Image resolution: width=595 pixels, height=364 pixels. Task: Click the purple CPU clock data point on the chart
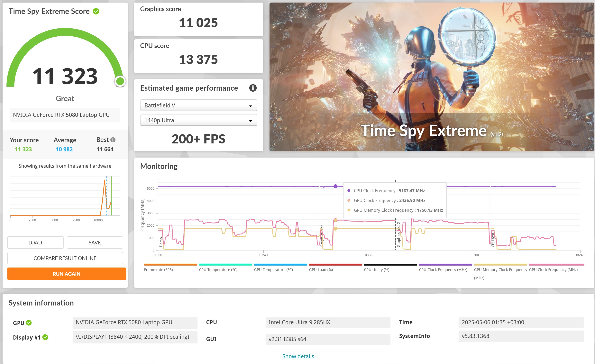click(x=335, y=186)
